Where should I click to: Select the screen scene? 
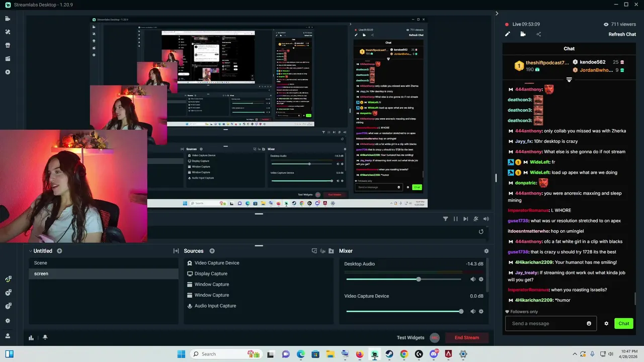pyautogui.click(x=103, y=274)
